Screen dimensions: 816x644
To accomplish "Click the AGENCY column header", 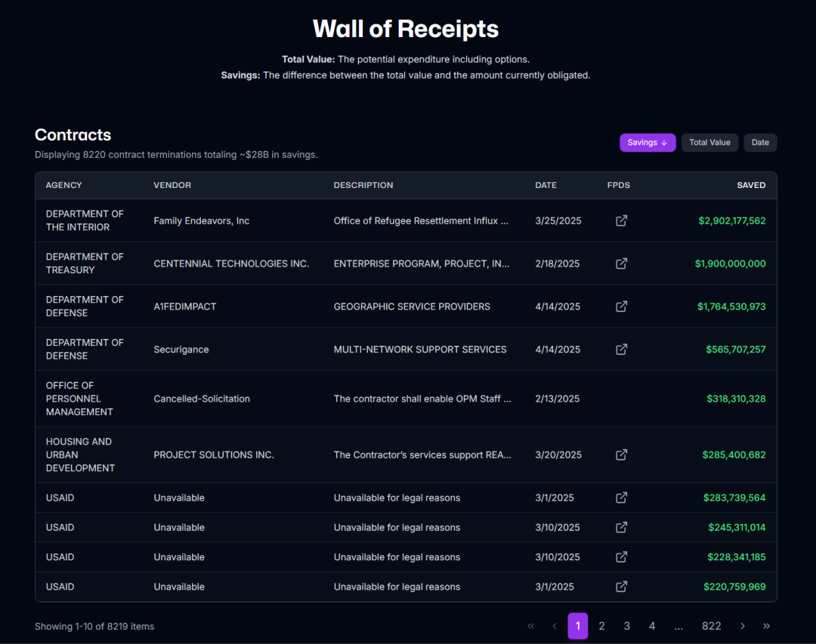I will [63, 185].
